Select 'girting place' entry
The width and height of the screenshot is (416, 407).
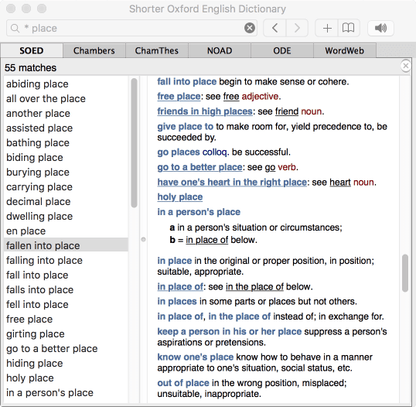[x=66, y=334]
